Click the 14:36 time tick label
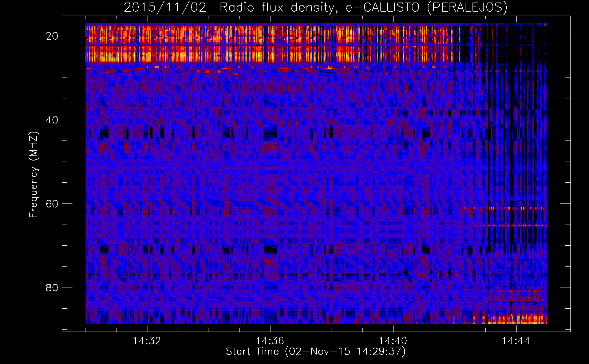This screenshot has width=589, height=364. (x=270, y=341)
